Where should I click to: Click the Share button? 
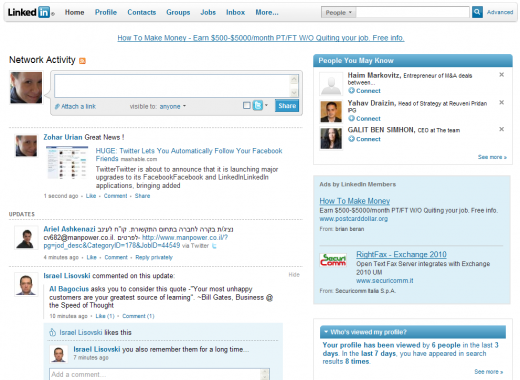click(x=287, y=106)
